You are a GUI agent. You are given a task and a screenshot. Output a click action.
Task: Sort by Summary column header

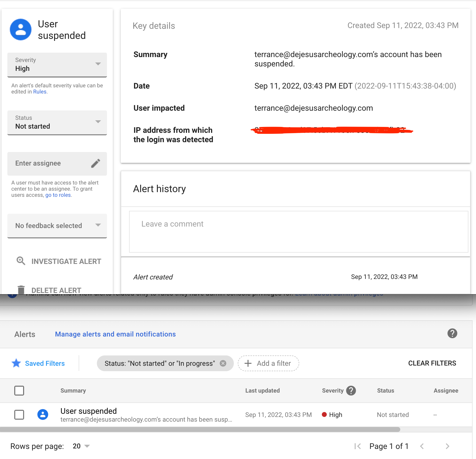[x=73, y=391]
